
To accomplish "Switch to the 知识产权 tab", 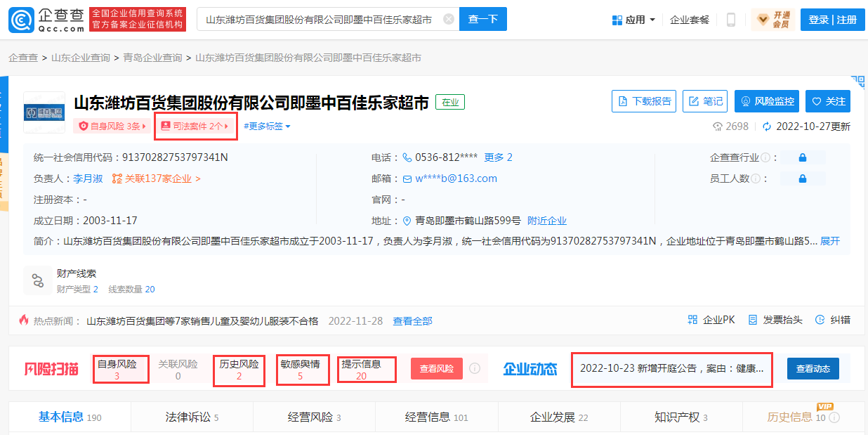I will pos(680,417).
